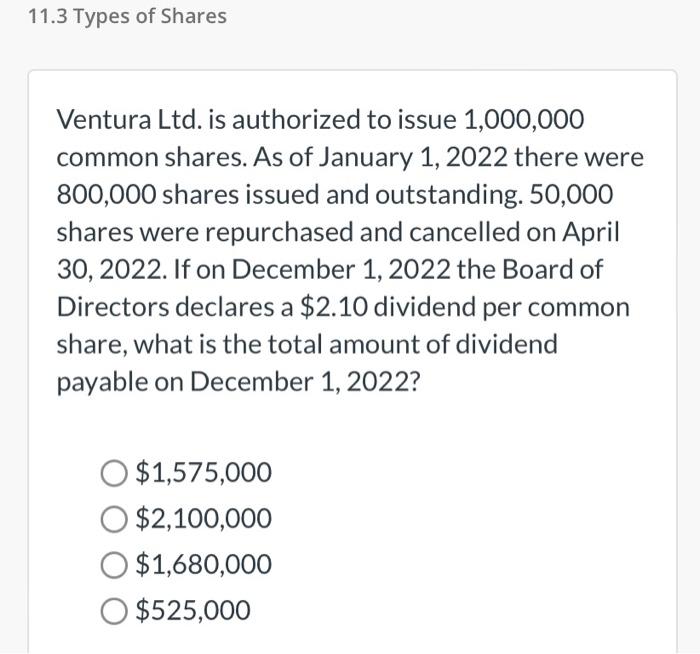Click the "11.3 Types of Shares" heading
The height and width of the screenshot is (654, 700).
pos(127,17)
